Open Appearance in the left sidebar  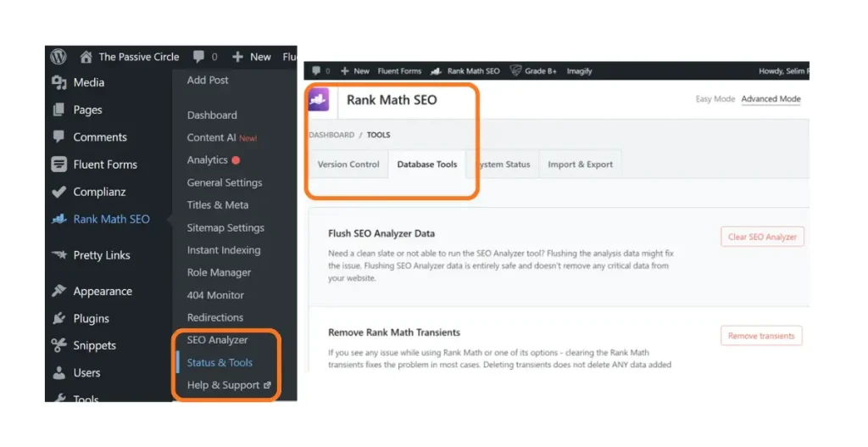(103, 291)
